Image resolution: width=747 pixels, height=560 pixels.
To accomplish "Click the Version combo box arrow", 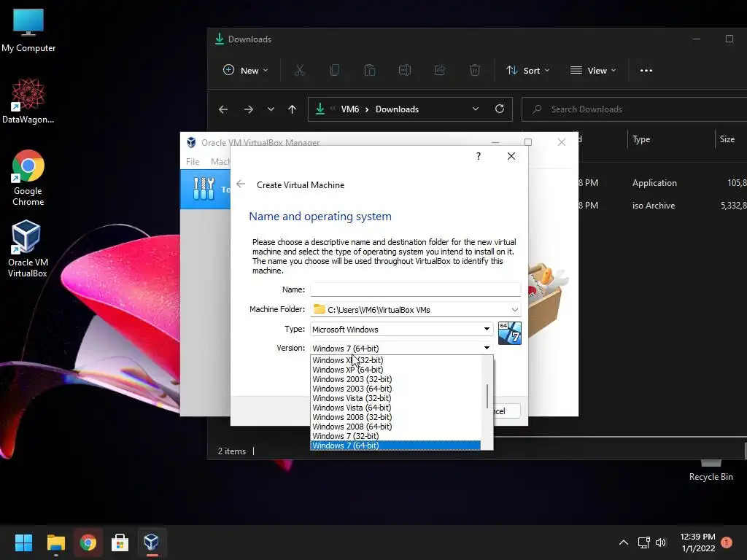I will coord(487,348).
